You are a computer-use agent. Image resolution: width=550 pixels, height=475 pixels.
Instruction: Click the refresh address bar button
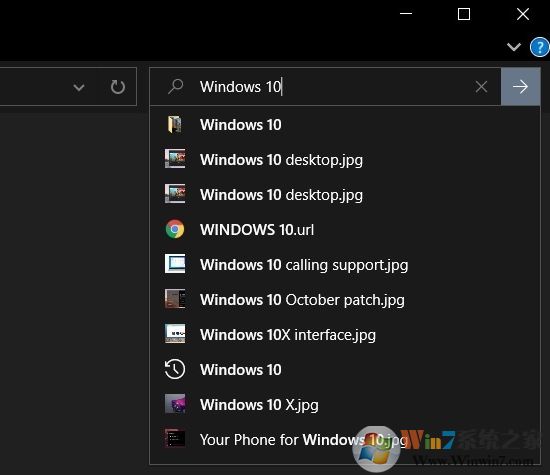118,87
